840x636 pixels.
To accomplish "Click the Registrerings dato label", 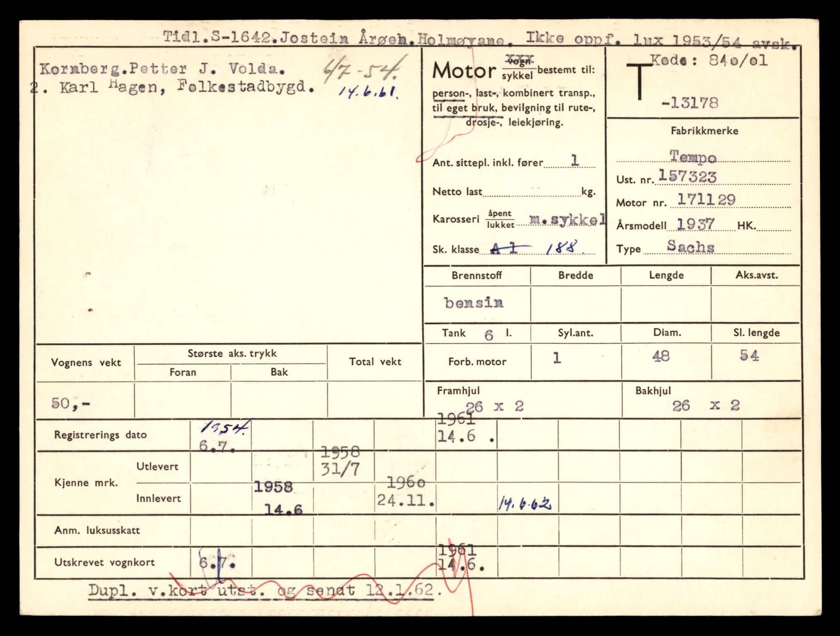I will tap(100, 435).
